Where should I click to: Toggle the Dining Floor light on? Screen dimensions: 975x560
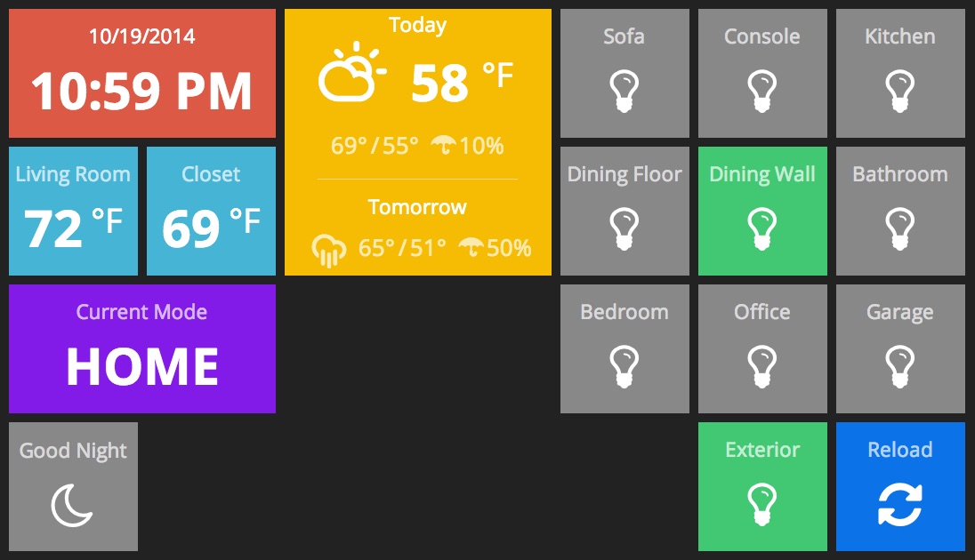pyautogui.click(x=624, y=211)
